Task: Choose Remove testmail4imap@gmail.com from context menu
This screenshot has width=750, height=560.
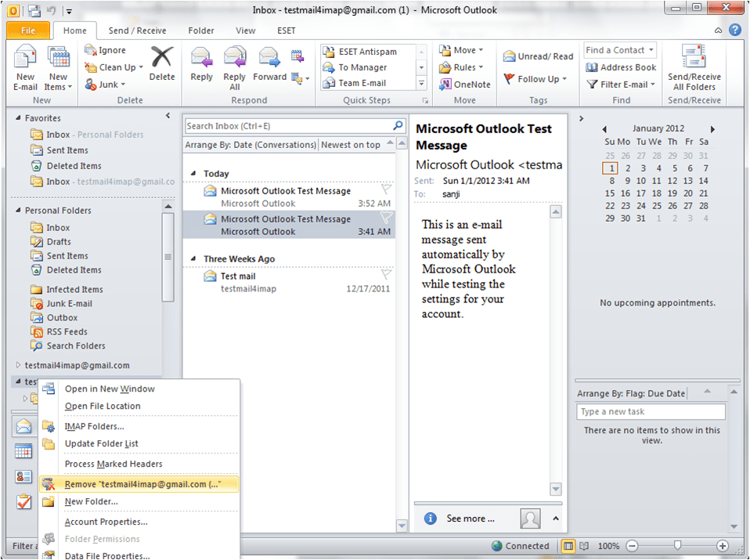Action: point(139,484)
